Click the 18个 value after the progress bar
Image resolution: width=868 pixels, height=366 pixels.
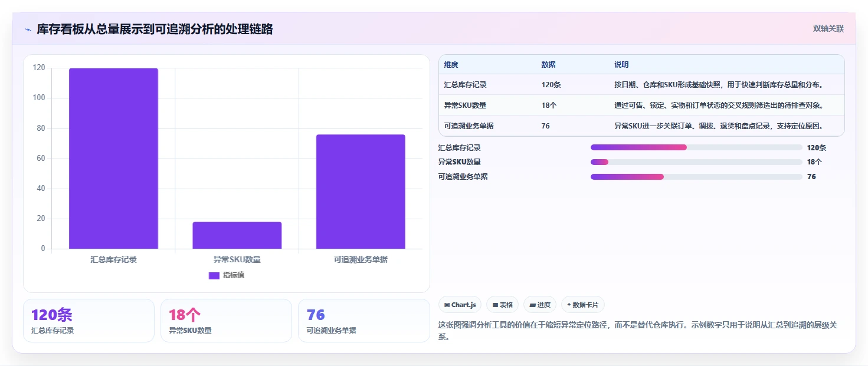(x=815, y=162)
